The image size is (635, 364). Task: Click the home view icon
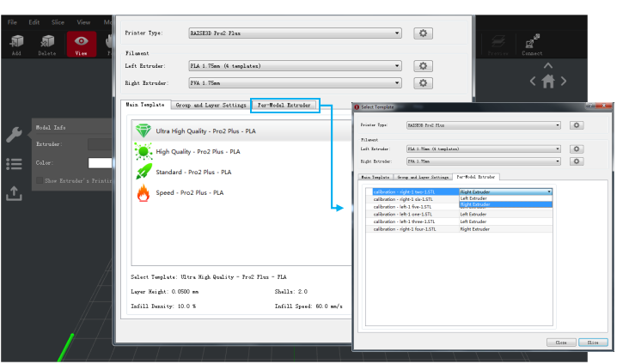coord(548,82)
